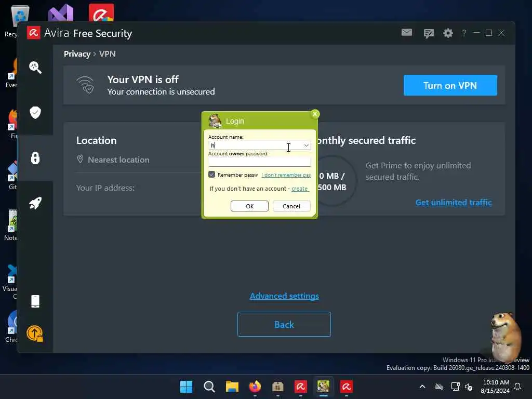Click the taskbar clock showing 10:10 AM
532x399 pixels.
[495, 387]
